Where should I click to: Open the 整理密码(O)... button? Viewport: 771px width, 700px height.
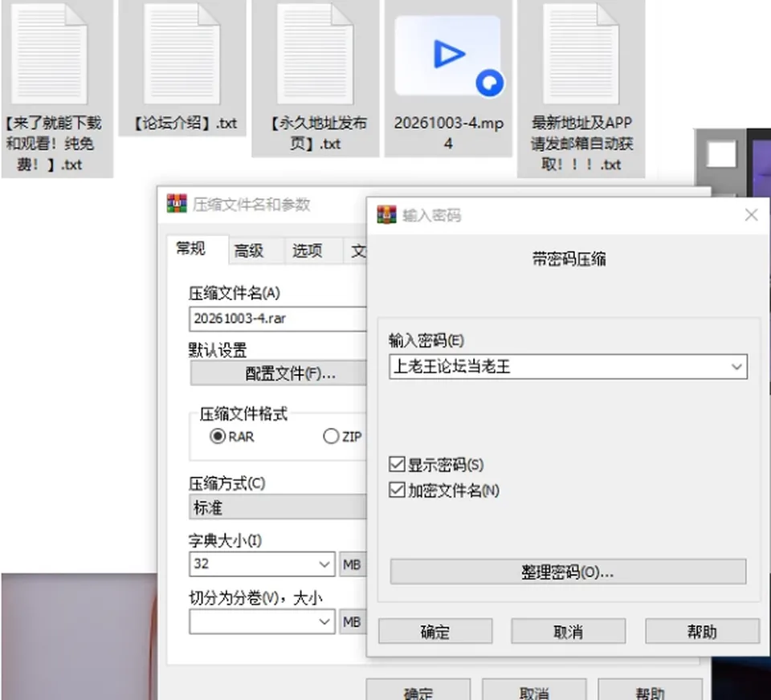pos(568,572)
